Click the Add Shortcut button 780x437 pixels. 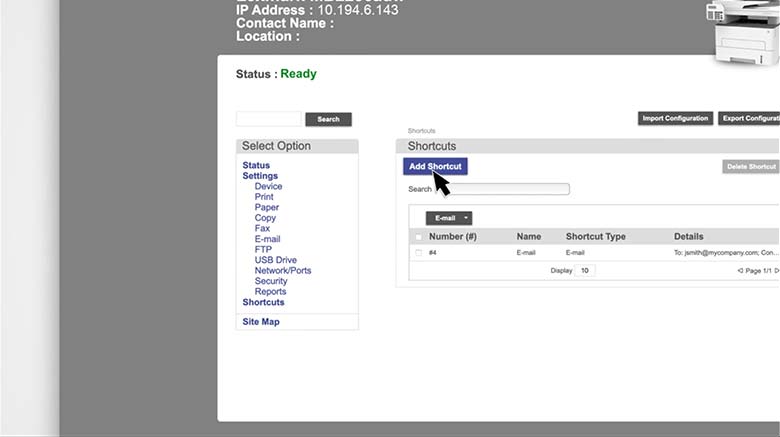coord(435,166)
